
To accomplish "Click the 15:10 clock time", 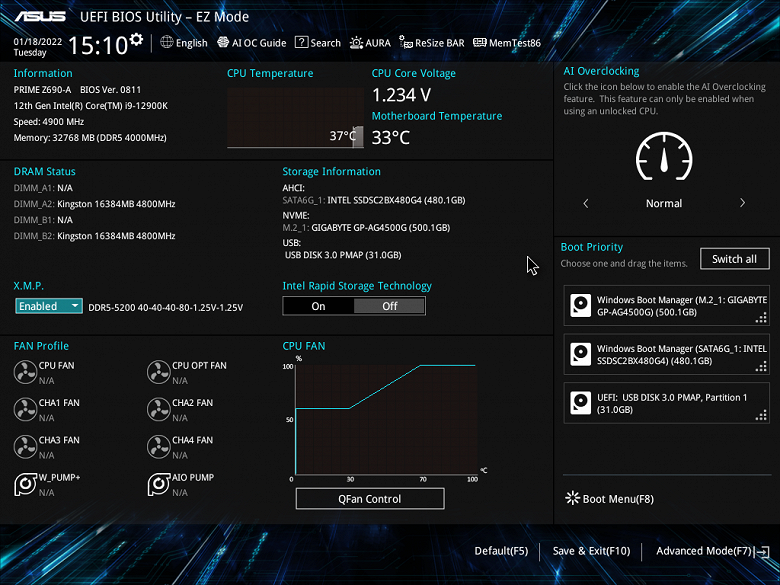I will (98, 45).
